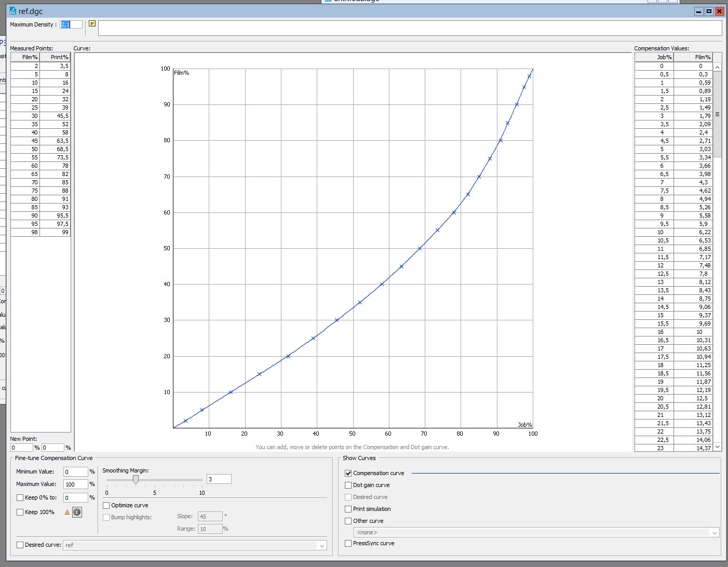Click the Smoothing Margin slider handle
Screen dimensions: 728x567
click(136, 480)
